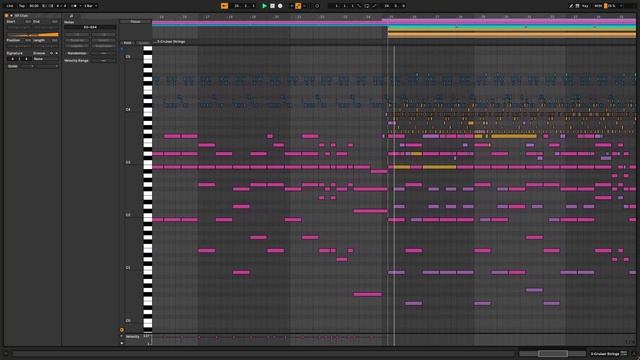
Task: Click Set button next to Length
Action: [55, 40]
